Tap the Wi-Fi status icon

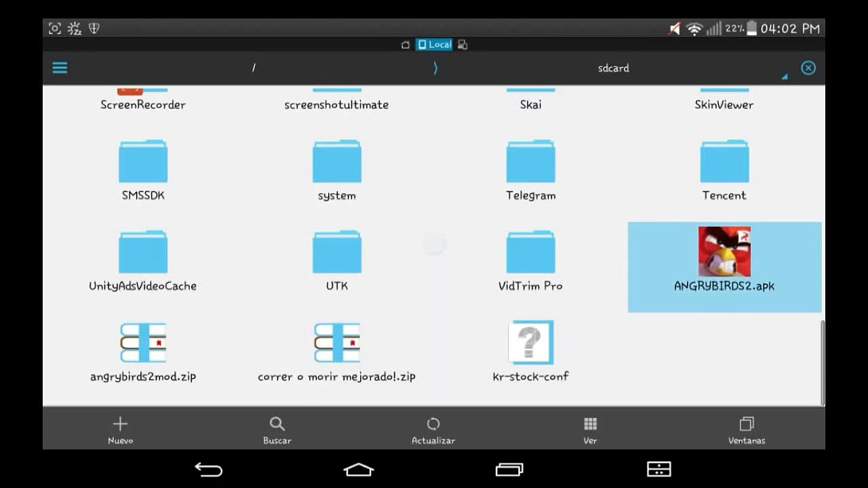694,28
